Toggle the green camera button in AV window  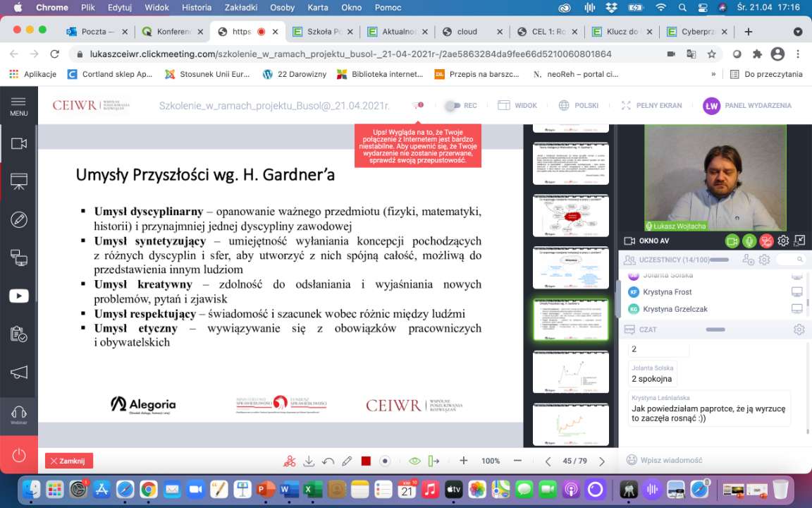point(732,241)
